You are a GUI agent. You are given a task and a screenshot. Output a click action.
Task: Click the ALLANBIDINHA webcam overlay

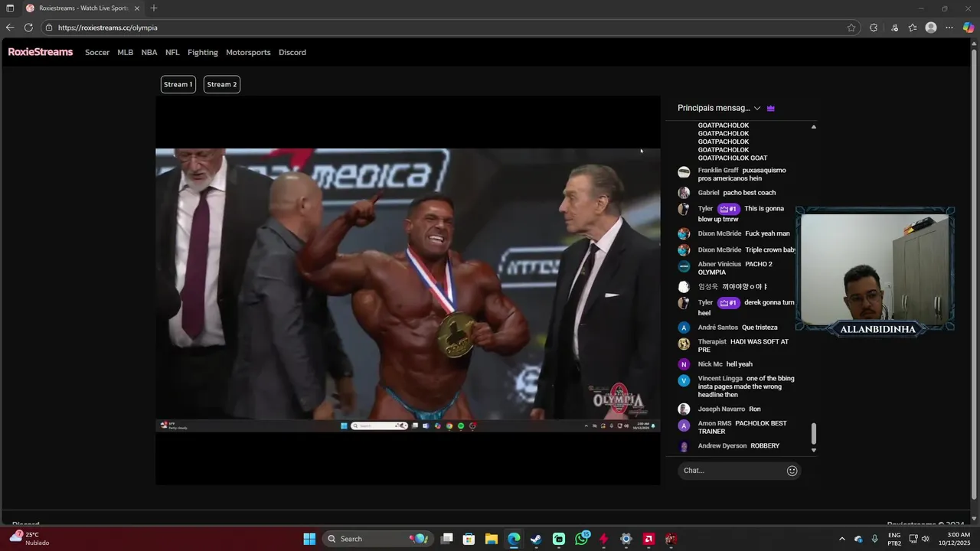click(x=875, y=271)
